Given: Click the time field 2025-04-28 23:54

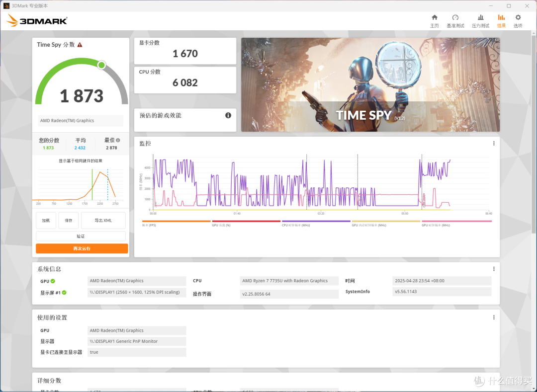Looking at the screenshot, I should 442,281.
